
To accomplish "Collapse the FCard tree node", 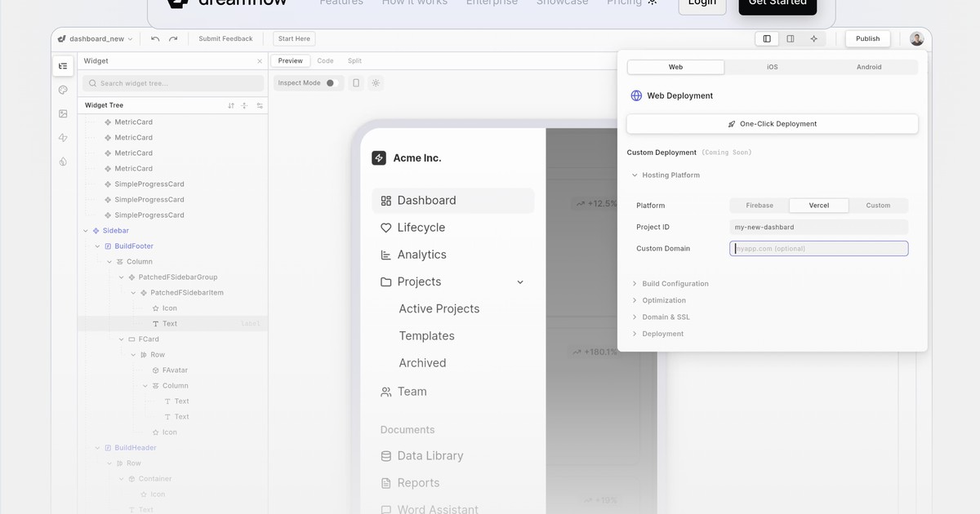I will 122,339.
